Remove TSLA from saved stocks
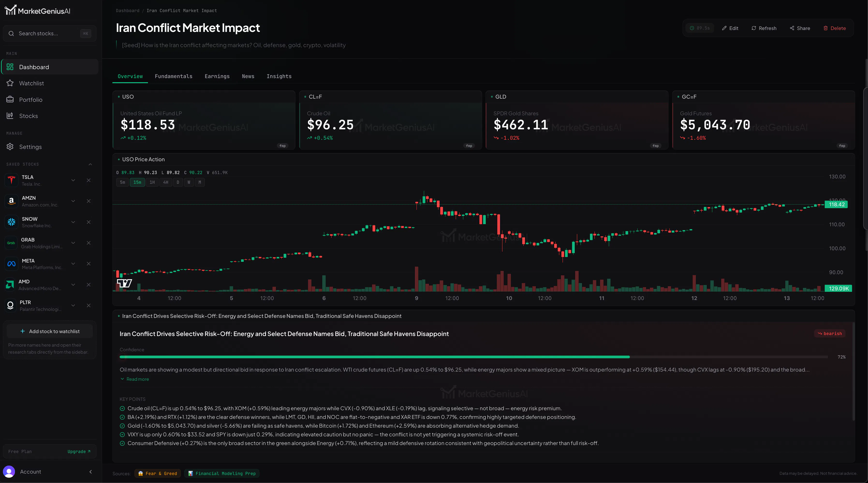This screenshot has height=483, width=868. tap(89, 180)
